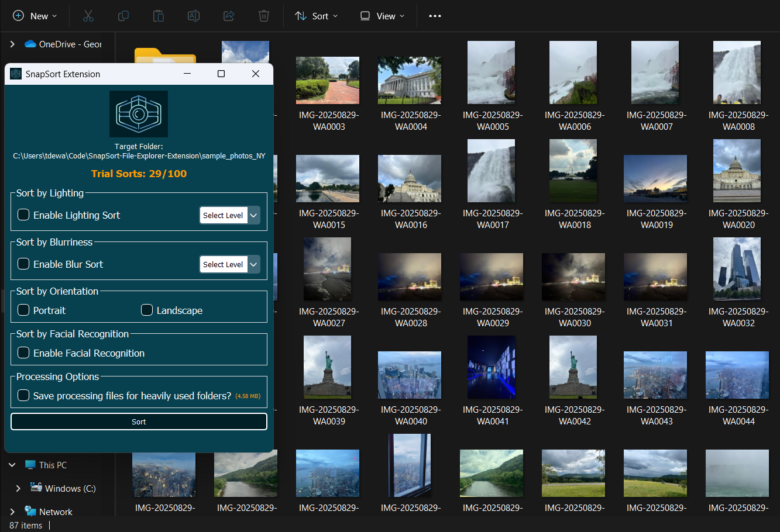Open the View menu in Explorer toolbar
The width and height of the screenshot is (780, 532).
382,16
